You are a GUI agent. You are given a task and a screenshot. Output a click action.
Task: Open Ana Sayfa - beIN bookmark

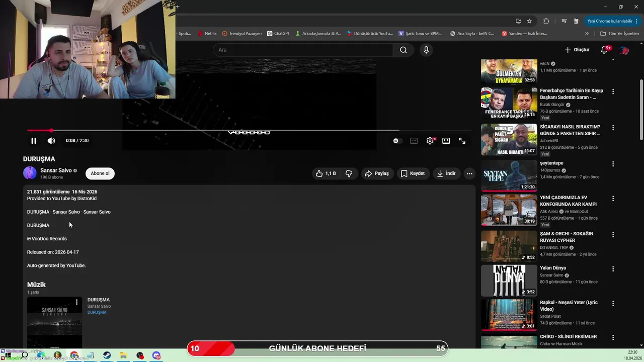click(473, 34)
